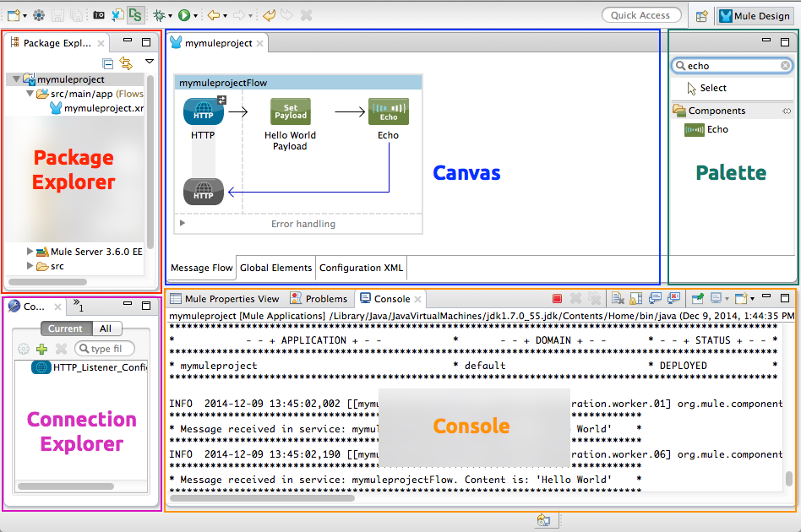The width and height of the screenshot is (801, 532).
Task: Click the HTTP listener node in the flow
Action: (203, 111)
